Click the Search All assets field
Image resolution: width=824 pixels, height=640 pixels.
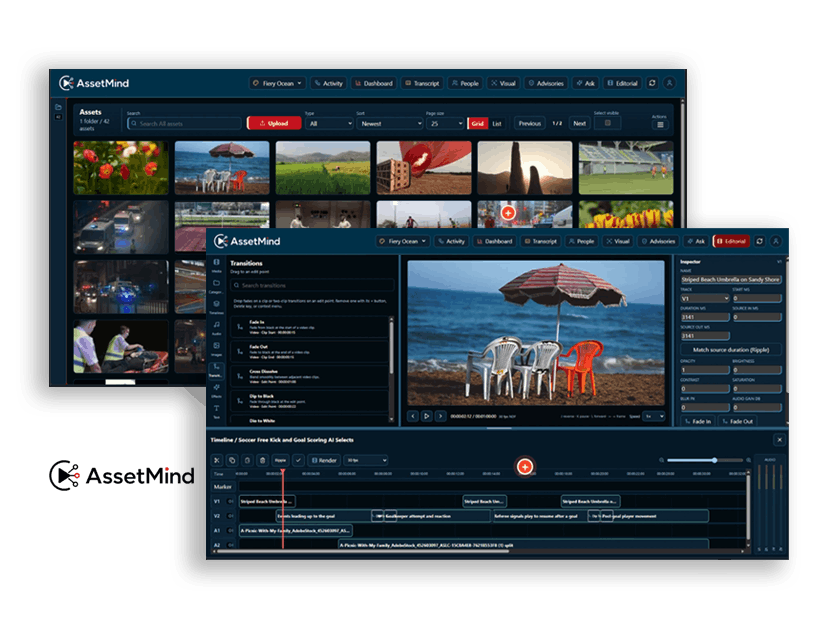tap(184, 124)
